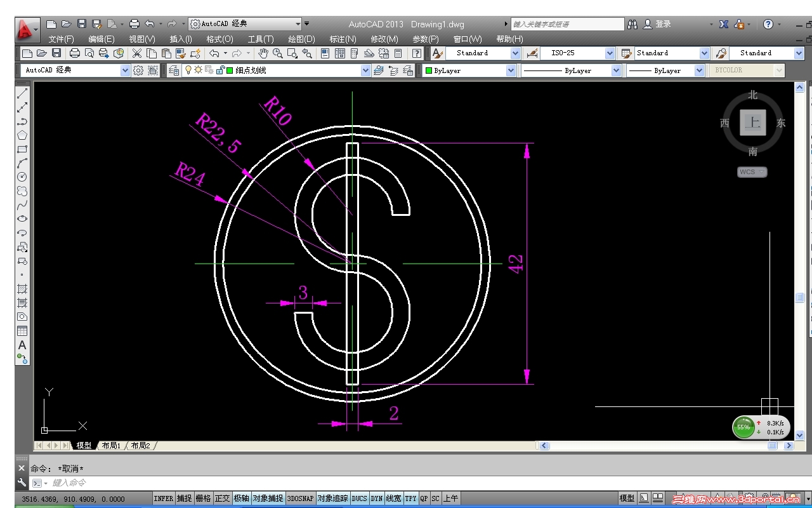This screenshot has height=508, width=812.
Task: Toggle lineweight display (线宽)
Action: point(394,498)
